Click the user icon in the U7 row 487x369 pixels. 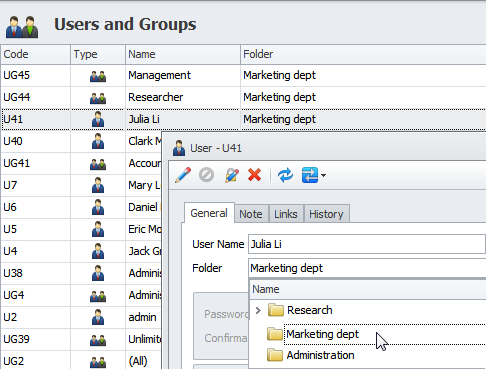click(x=98, y=185)
